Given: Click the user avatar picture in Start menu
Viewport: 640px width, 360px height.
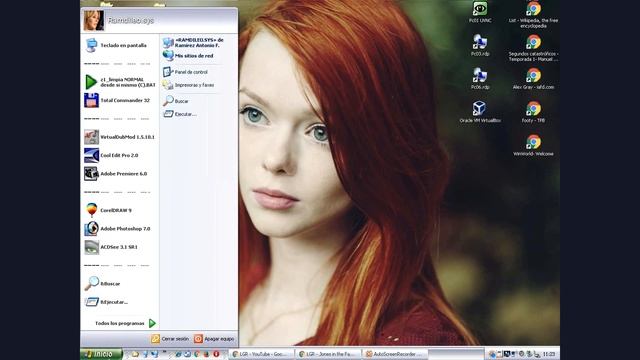Looking at the screenshot, I should pyautogui.click(x=93, y=20).
